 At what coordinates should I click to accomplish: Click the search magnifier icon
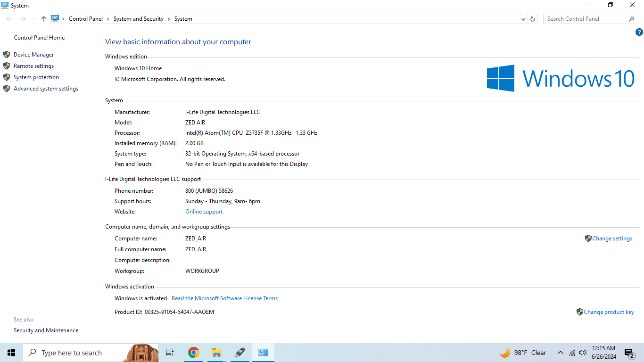tap(632, 19)
